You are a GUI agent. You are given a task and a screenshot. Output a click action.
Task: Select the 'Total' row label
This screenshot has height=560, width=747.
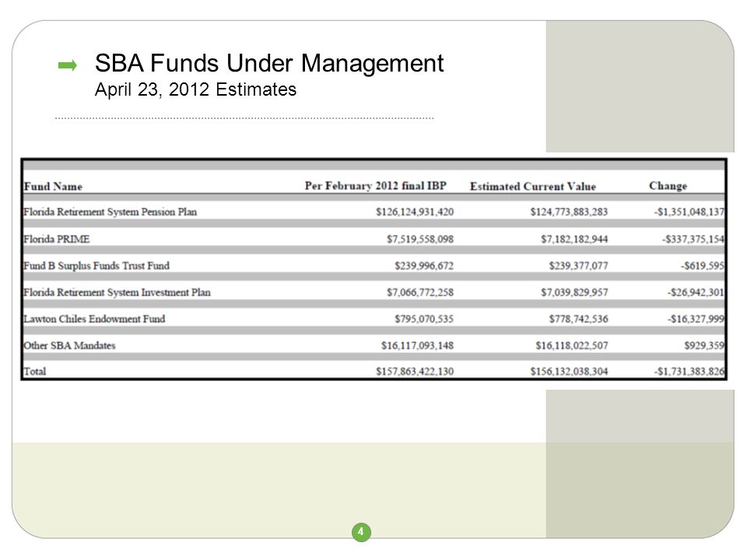coord(35,372)
